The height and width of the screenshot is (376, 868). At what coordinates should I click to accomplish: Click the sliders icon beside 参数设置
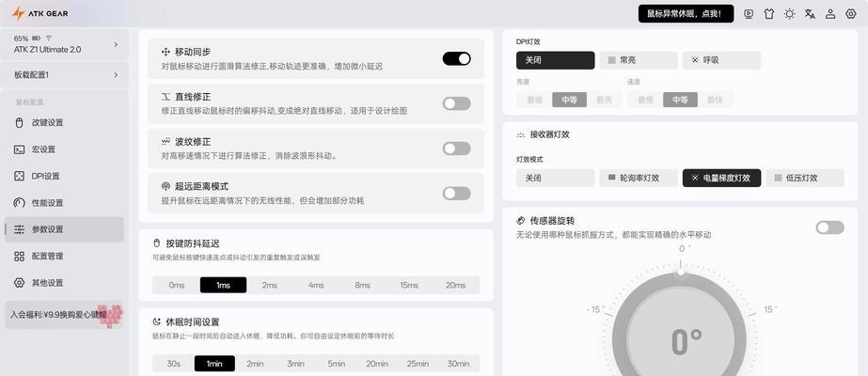pos(20,229)
